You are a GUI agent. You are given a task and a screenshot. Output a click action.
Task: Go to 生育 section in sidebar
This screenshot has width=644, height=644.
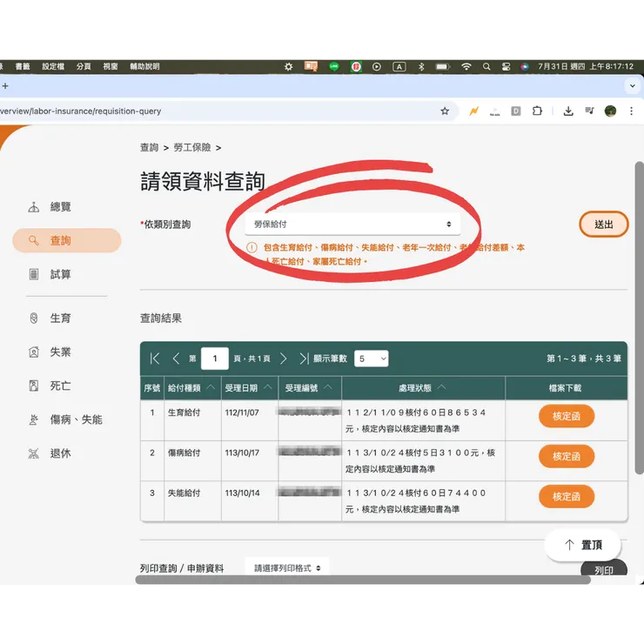[50, 318]
